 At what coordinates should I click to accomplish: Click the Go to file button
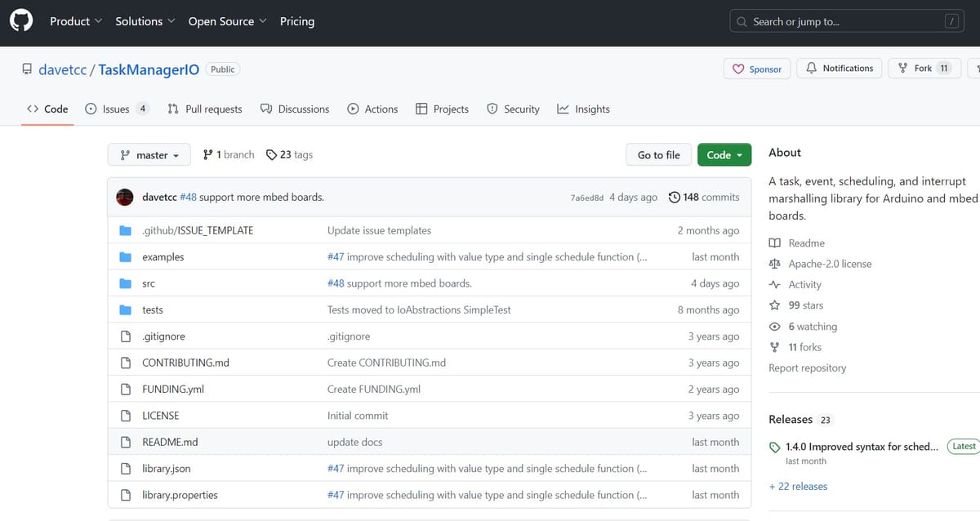pos(659,155)
